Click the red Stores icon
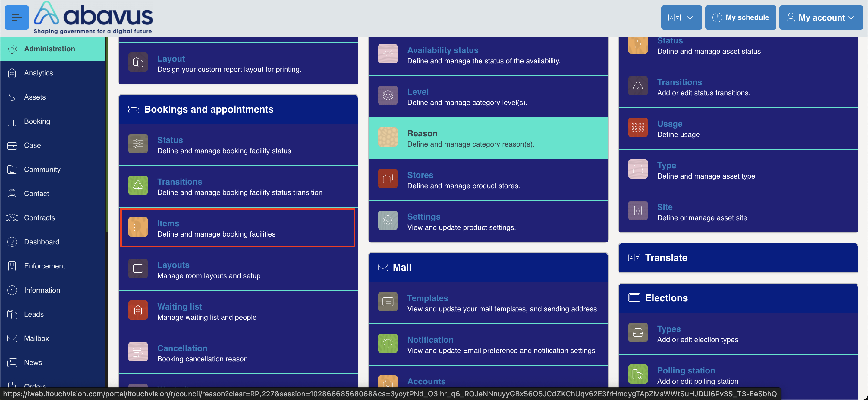This screenshot has width=868, height=400. [x=388, y=179]
